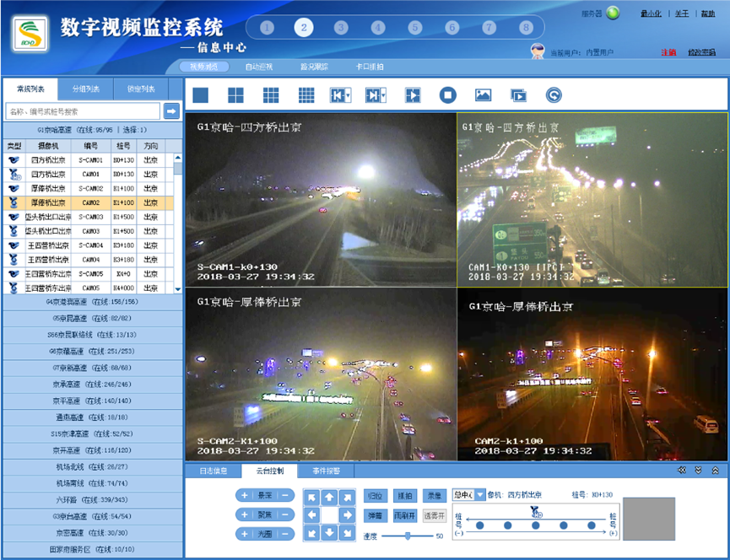Click the 归位 reset button

[376, 495]
